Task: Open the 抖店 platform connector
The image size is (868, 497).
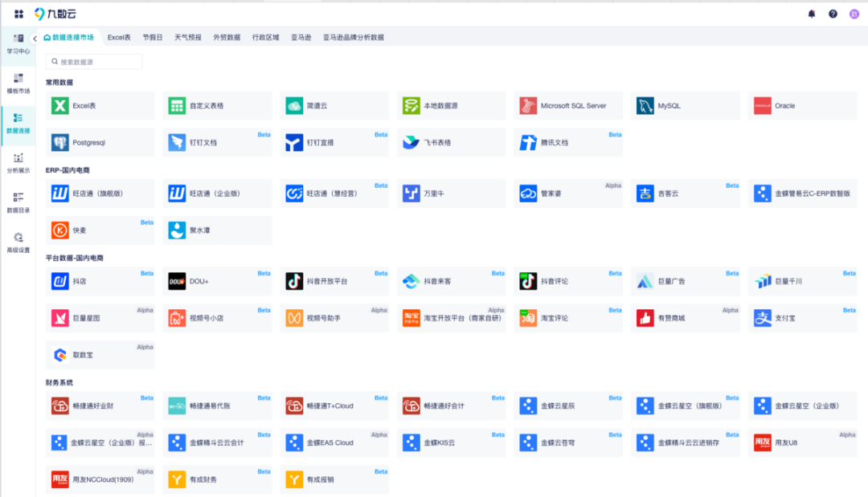Action: coord(100,281)
